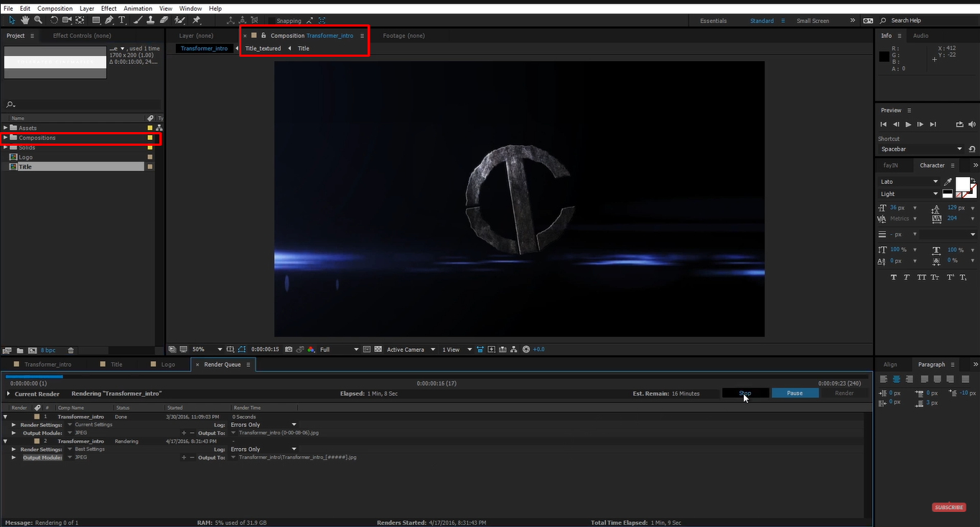Enable Faux Bold in the Character panel
Image resolution: width=980 pixels, height=527 pixels.
pyautogui.click(x=894, y=277)
